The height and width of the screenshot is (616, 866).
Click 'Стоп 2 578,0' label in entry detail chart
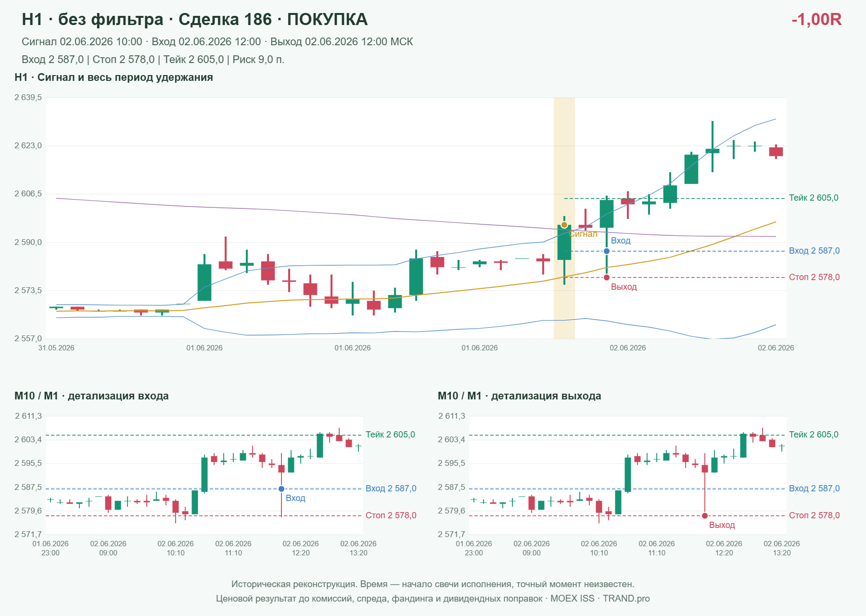[x=391, y=515]
